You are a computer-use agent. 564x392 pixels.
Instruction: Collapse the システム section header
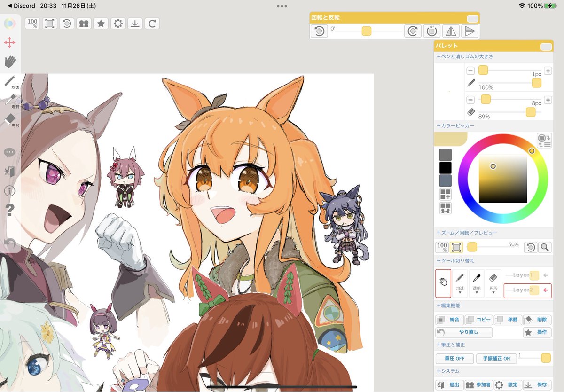coord(448,371)
